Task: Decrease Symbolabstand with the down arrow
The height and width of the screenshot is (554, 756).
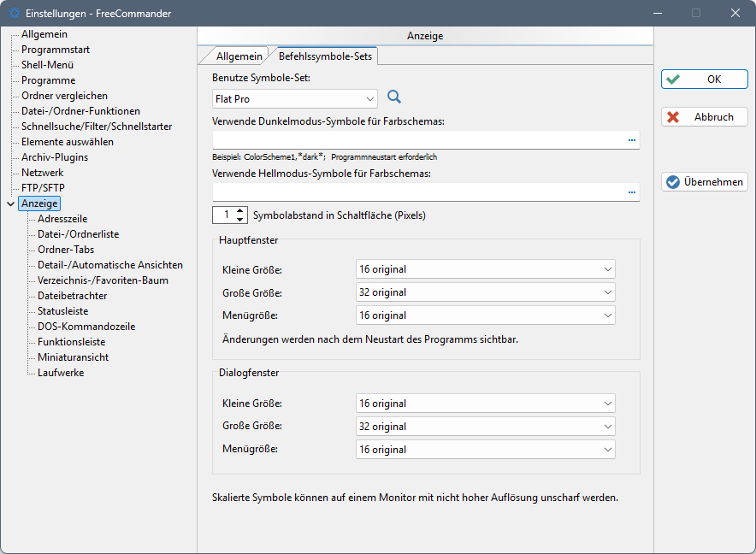Action: click(240, 220)
